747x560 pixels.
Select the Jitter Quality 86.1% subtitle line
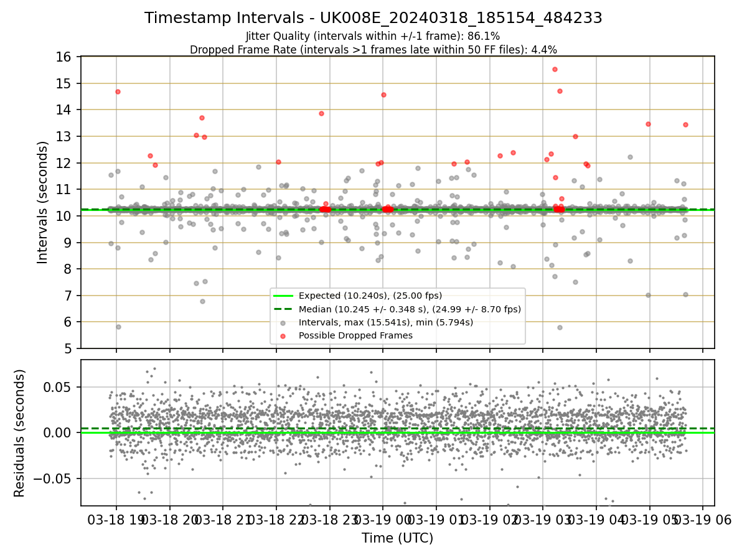pos(373,36)
